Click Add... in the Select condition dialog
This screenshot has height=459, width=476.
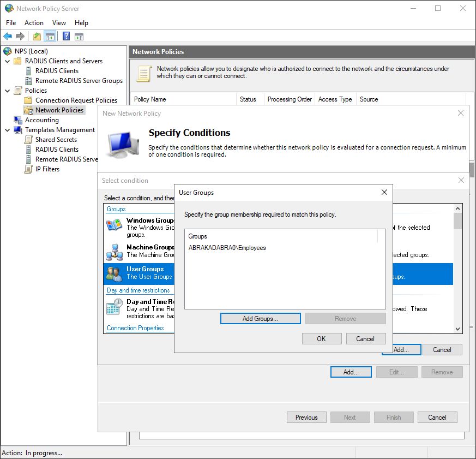coord(401,350)
